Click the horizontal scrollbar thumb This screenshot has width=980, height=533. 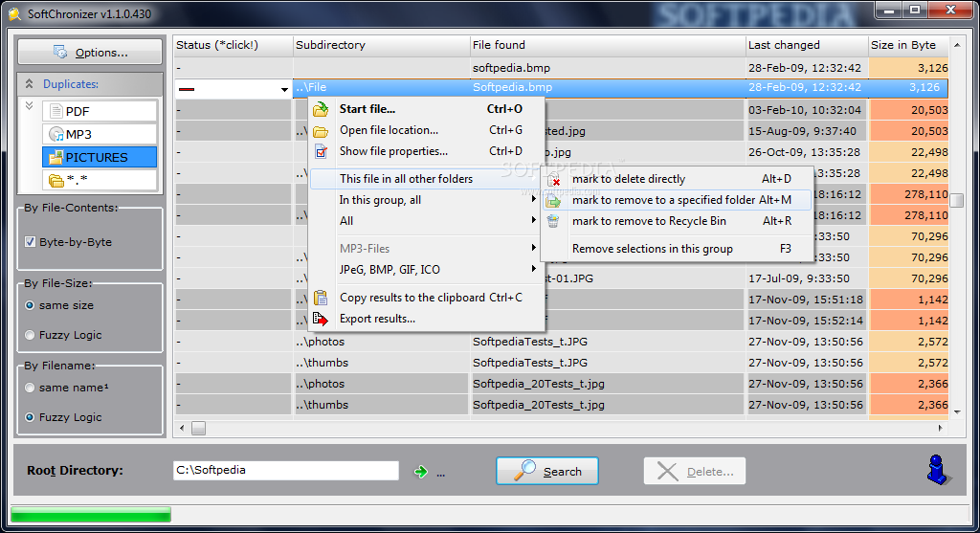(x=198, y=428)
